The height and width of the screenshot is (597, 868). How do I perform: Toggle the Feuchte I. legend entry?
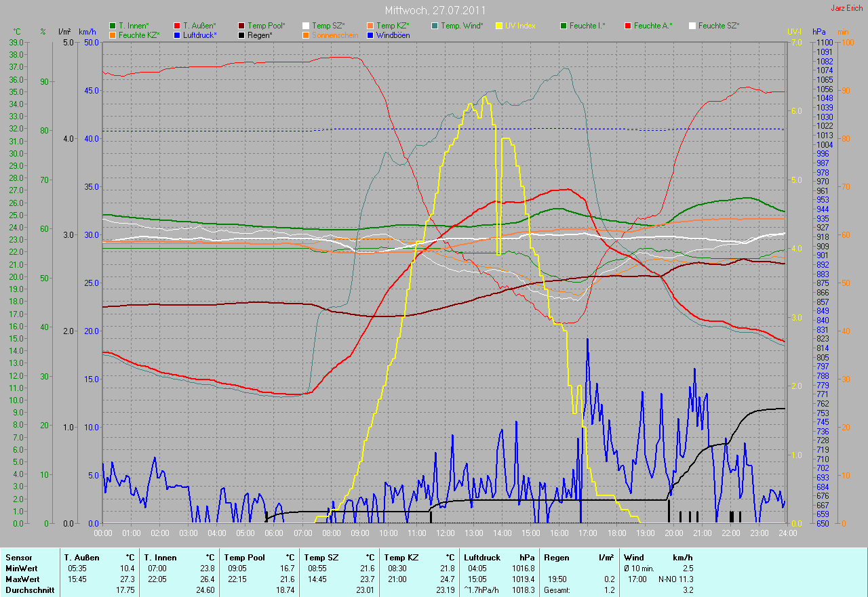(x=587, y=26)
